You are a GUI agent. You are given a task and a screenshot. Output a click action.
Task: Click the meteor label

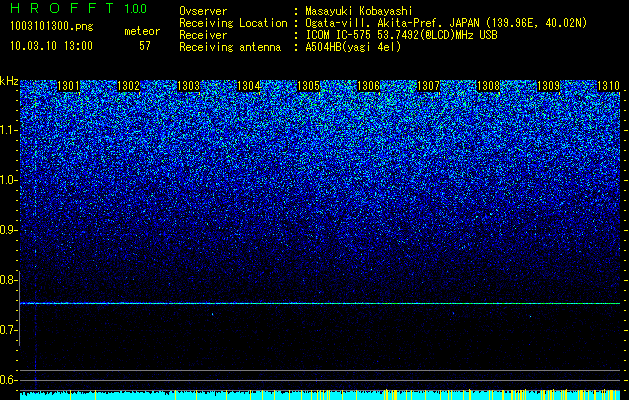click(x=142, y=31)
